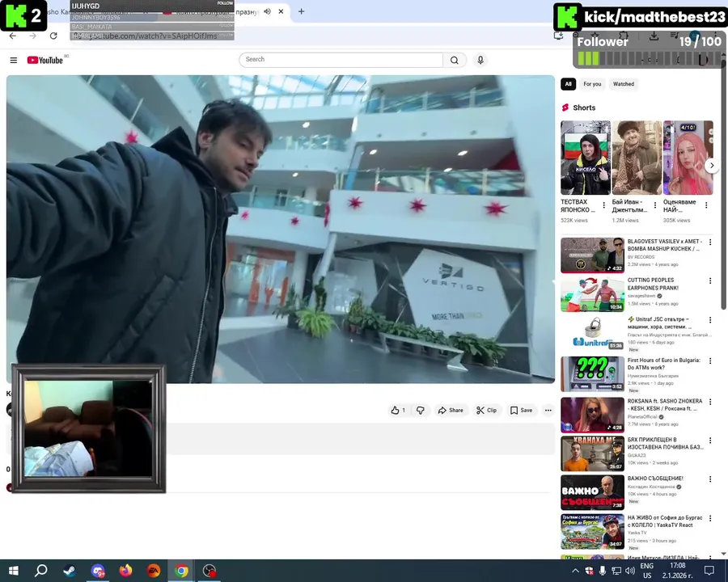Open the ROKSANA ft. SASHO ZHOKERA video
The height and width of the screenshot is (582, 728).
(592, 415)
